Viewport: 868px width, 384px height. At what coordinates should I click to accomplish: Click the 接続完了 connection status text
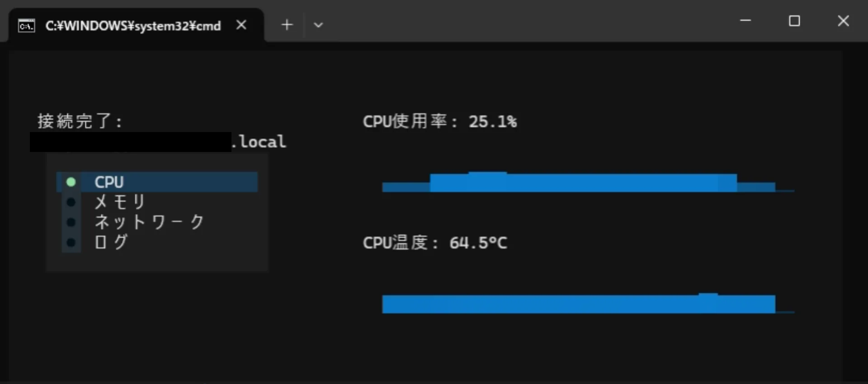80,120
